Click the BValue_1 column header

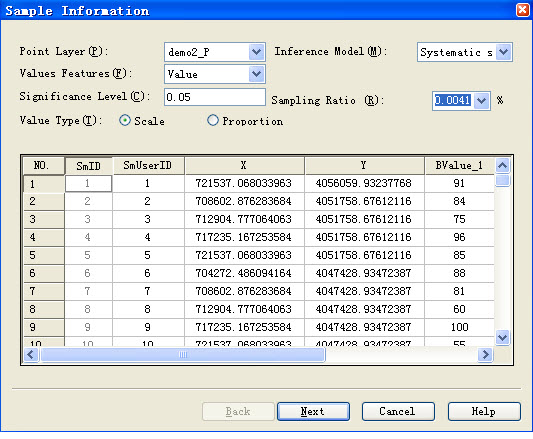460,166
